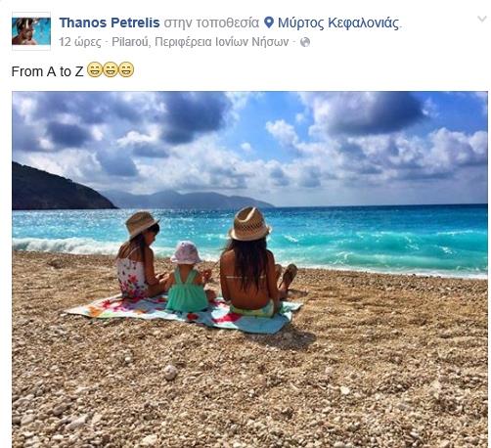The height and width of the screenshot is (448, 491).
Task: Open the Thanos Petrelis profile name link
Action: click(110, 22)
